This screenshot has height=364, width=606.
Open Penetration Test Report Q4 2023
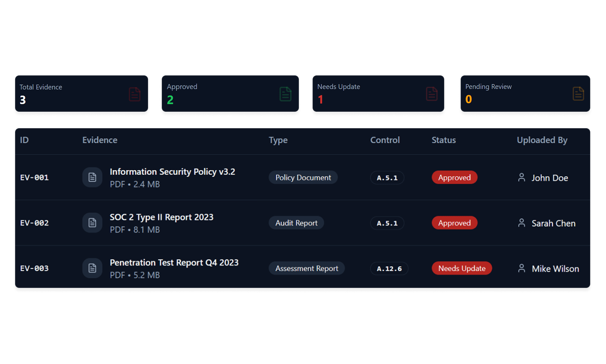174,263
